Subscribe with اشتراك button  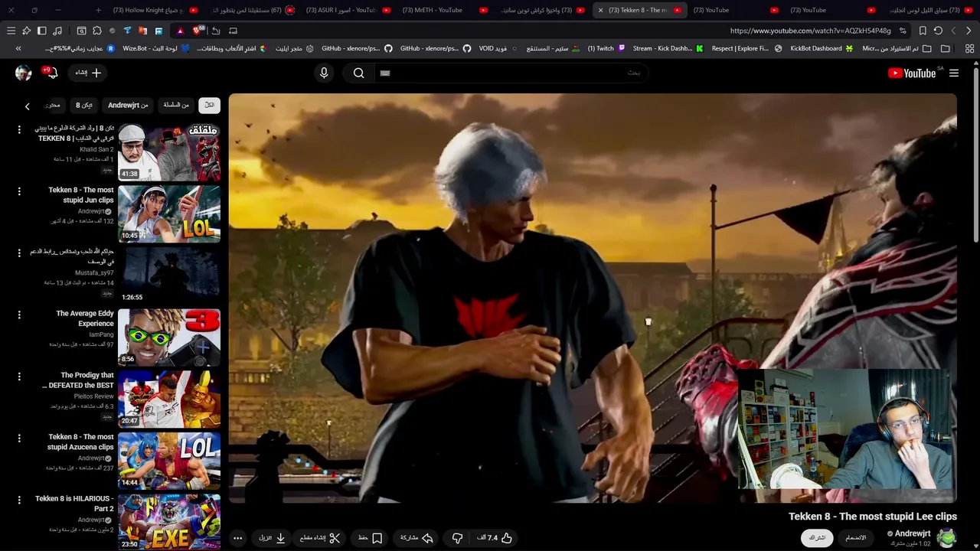817,538
